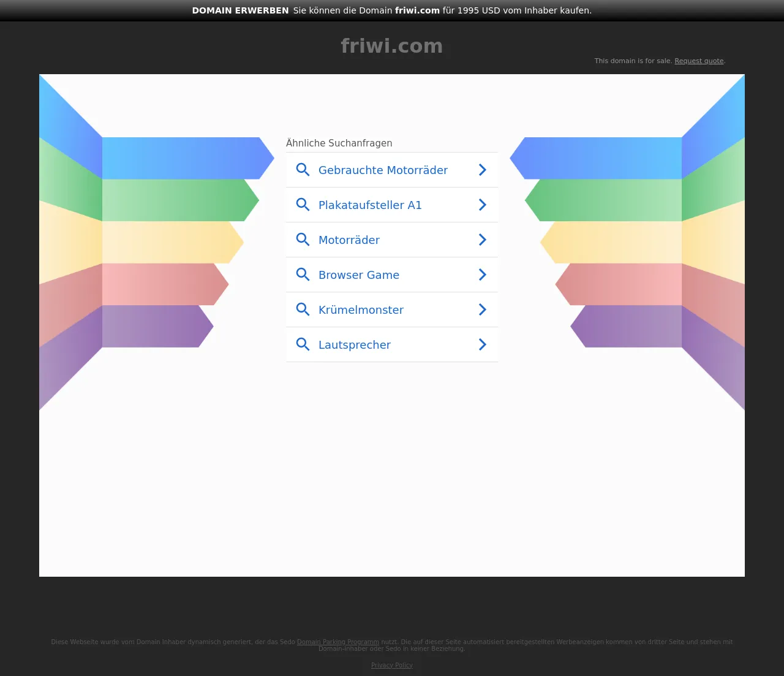The image size is (784, 676).
Task: Click chevron arrow on Browser Game row
Action: click(x=483, y=275)
